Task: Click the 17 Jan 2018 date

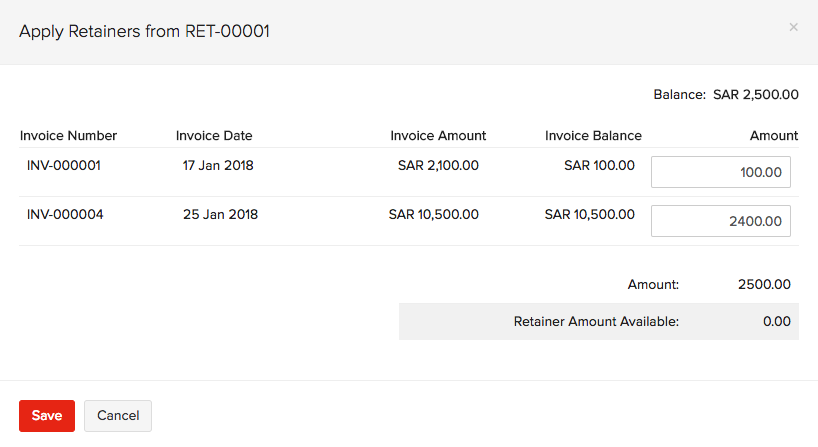Action: click(x=218, y=165)
